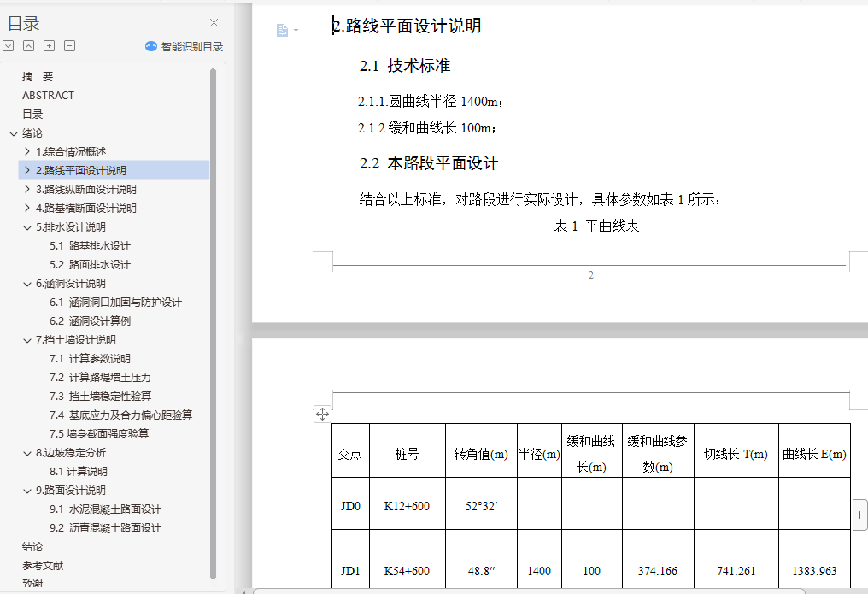Click the caption 表 1 平曲线表

(x=596, y=226)
